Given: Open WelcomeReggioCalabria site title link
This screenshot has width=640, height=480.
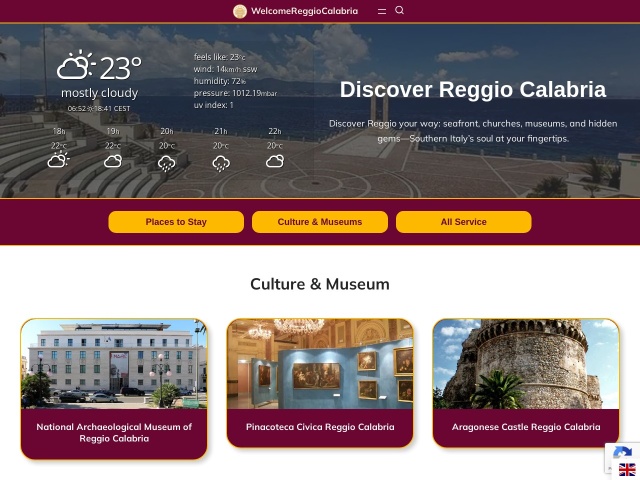Looking at the screenshot, I should pyautogui.click(x=304, y=11).
